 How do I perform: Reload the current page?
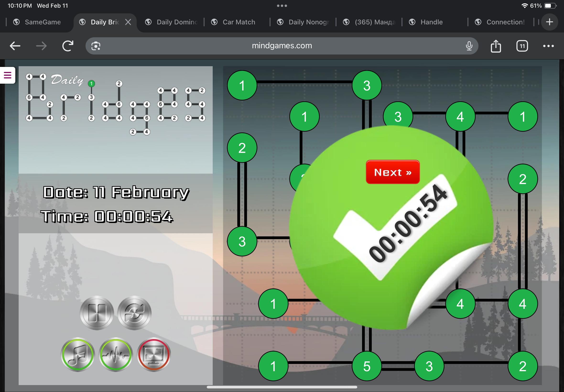(68, 46)
